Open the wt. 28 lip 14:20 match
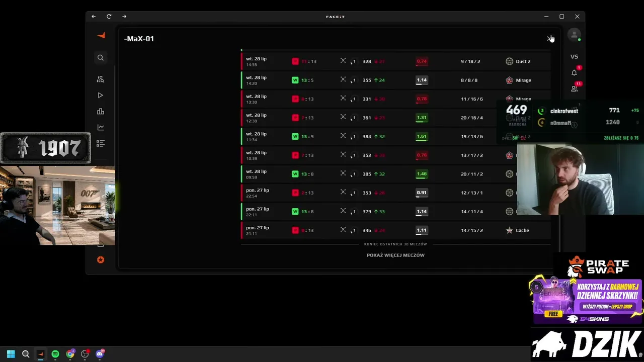The image size is (644, 362). click(x=395, y=80)
